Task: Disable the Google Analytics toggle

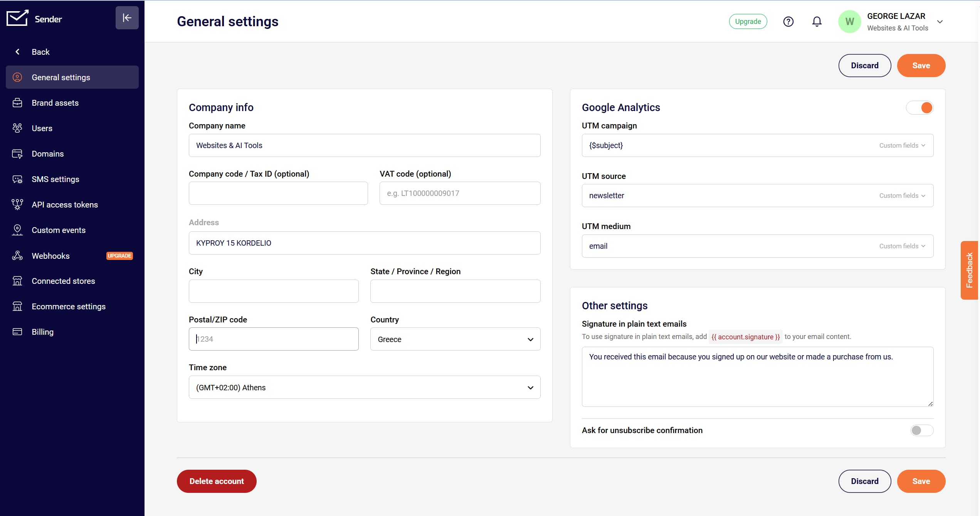Action: point(920,108)
